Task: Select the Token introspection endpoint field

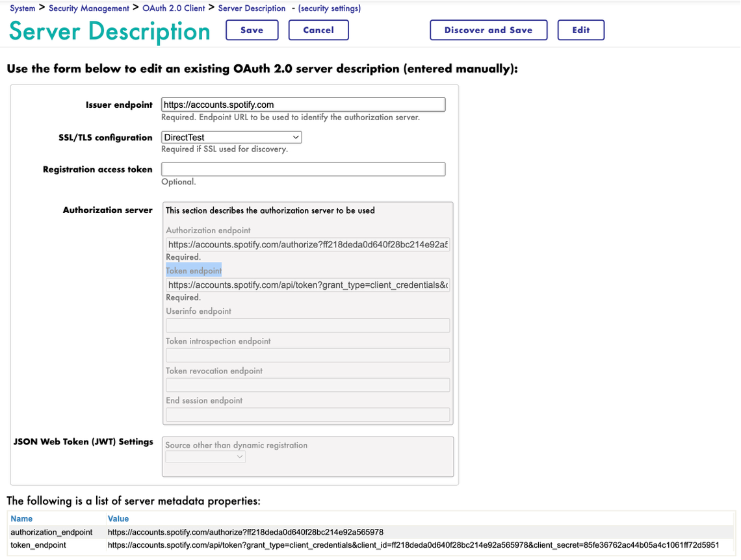Action: [x=307, y=355]
